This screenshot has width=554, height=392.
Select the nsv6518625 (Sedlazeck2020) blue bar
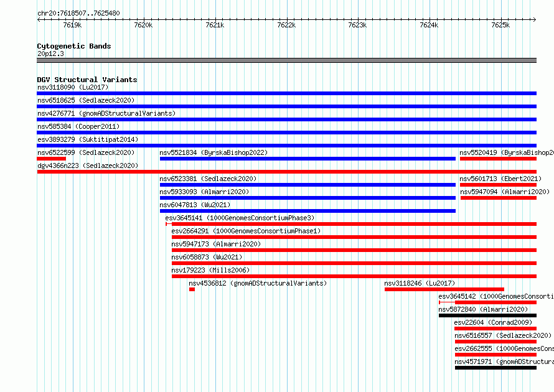pos(286,106)
